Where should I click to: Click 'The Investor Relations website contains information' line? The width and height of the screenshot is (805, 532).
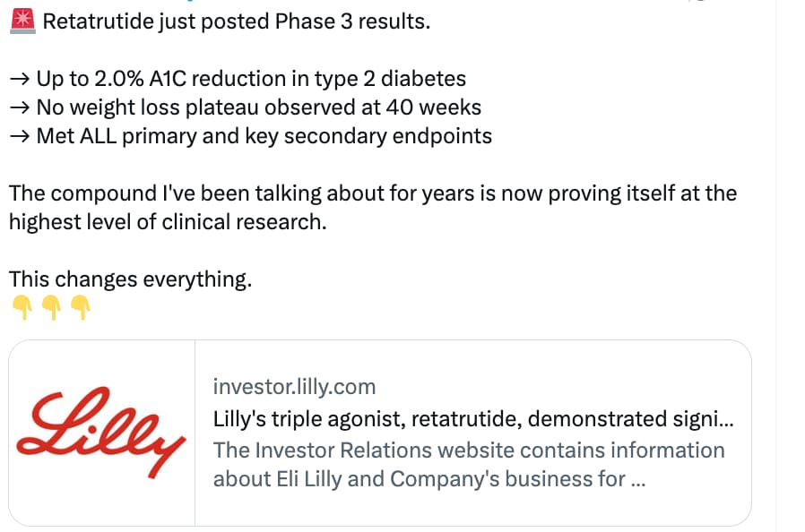[468, 450]
